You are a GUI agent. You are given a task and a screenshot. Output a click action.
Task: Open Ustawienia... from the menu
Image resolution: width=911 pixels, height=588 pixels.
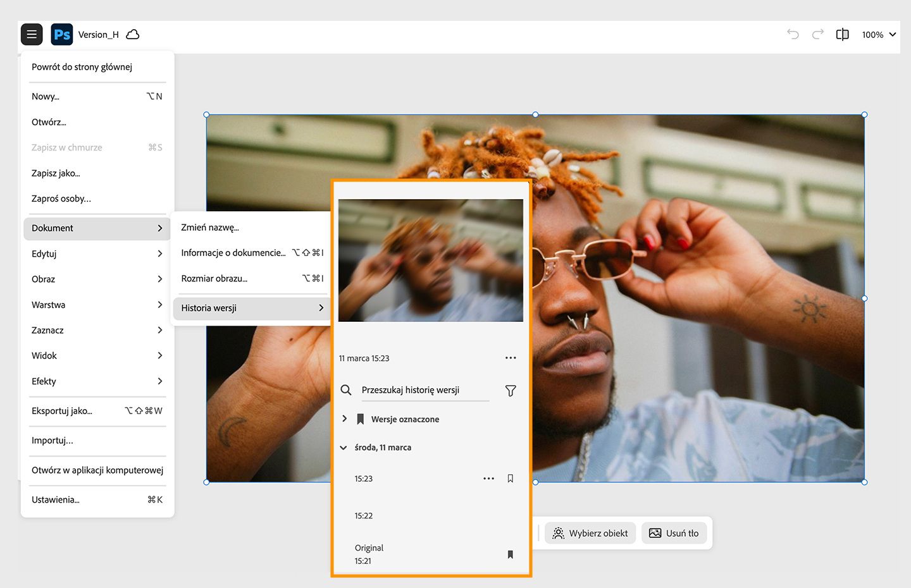tap(97, 500)
